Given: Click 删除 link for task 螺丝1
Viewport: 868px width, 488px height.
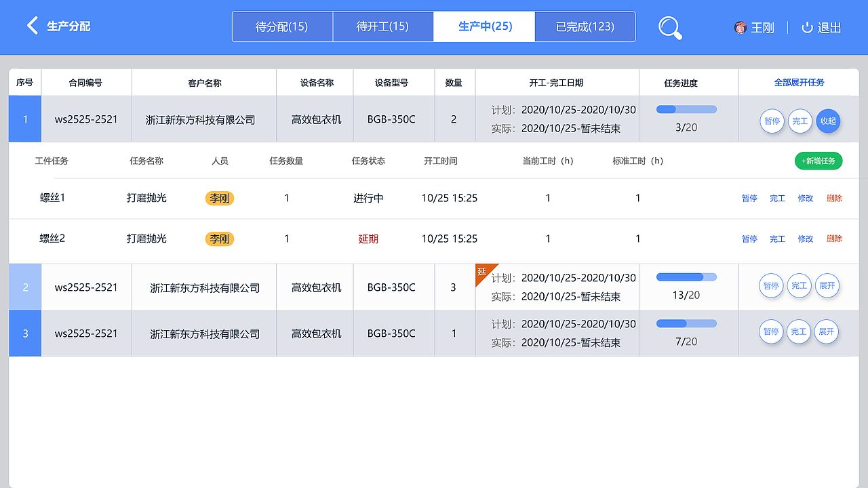Looking at the screenshot, I should [834, 199].
